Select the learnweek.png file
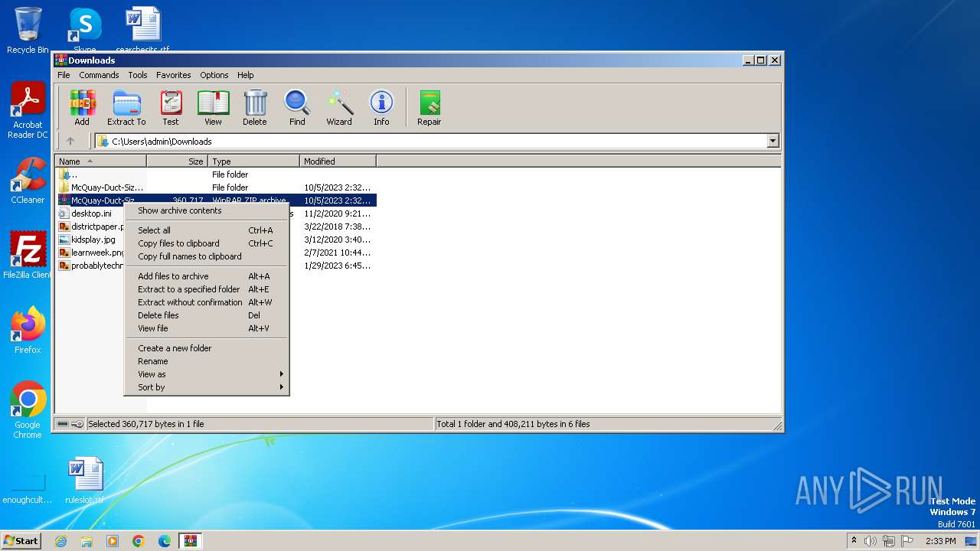980x551 pixels. (x=91, y=253)
